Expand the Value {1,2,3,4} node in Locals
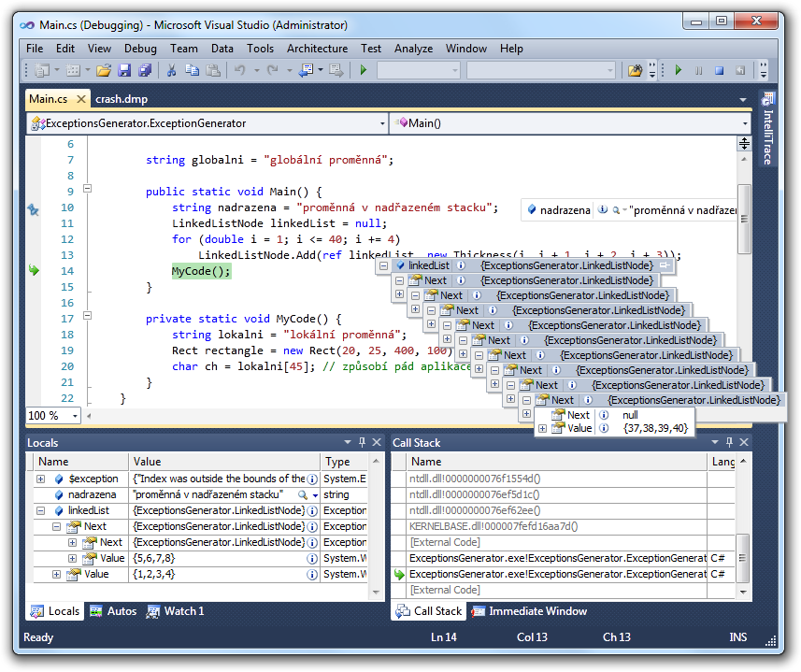This screenshot has width=801, height=672. pyautogui.click(x=56, y=575)
